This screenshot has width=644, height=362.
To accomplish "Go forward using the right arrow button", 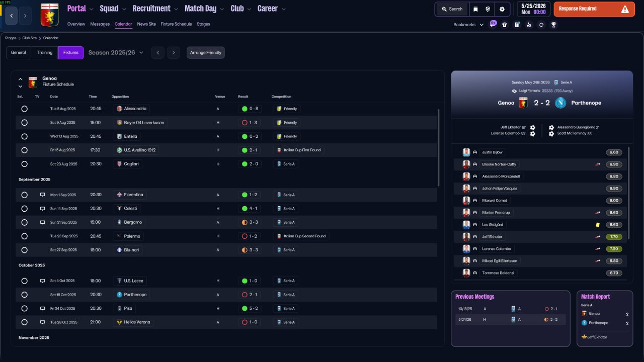I will (25, 16).
